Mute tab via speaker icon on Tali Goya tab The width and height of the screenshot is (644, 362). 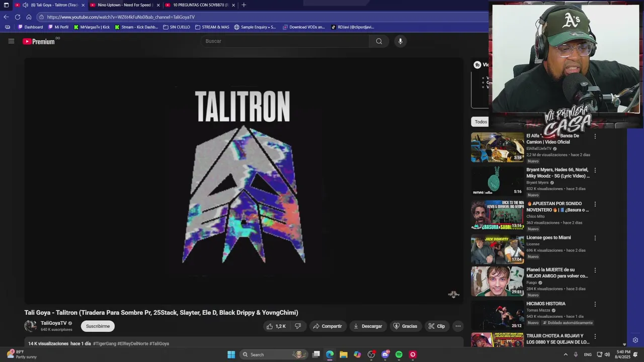click(x=25, y=5)
